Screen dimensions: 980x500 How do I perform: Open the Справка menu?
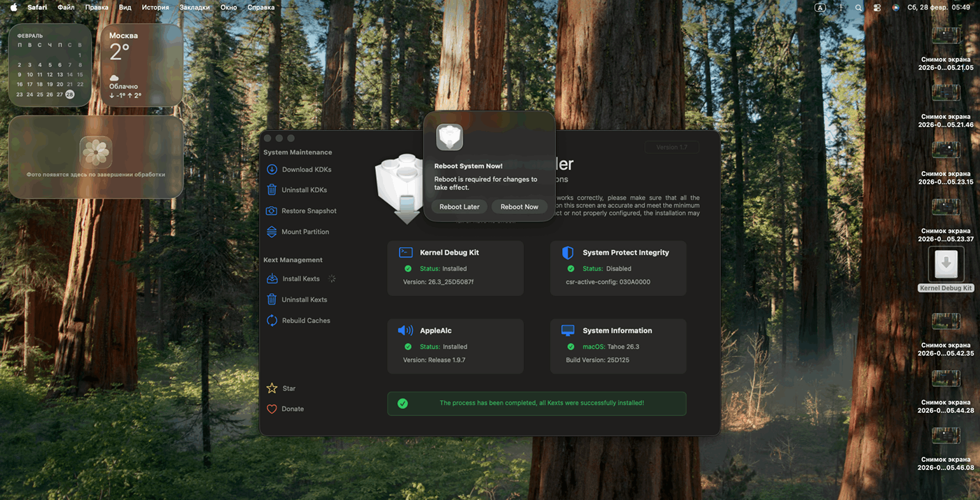[x=261, y=8]
